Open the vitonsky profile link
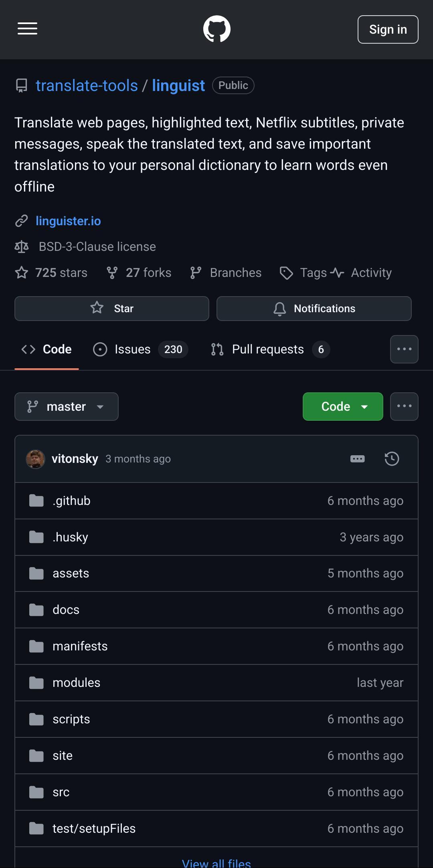Screen dimensions: 433x868 point(75,459)
